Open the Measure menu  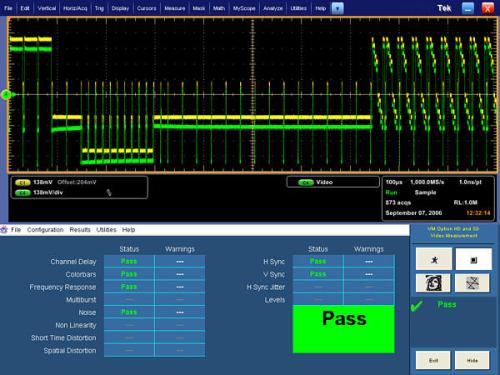click(175, 8)
